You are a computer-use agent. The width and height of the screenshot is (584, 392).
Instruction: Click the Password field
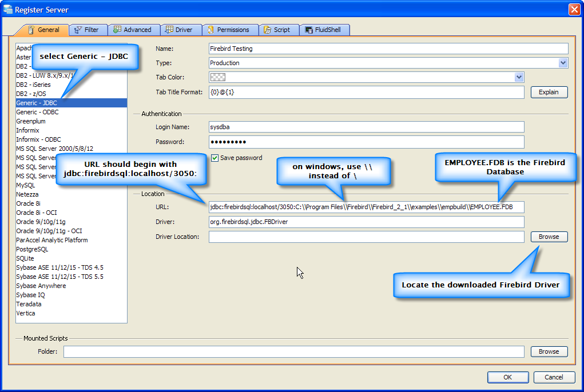click(367, 142)
